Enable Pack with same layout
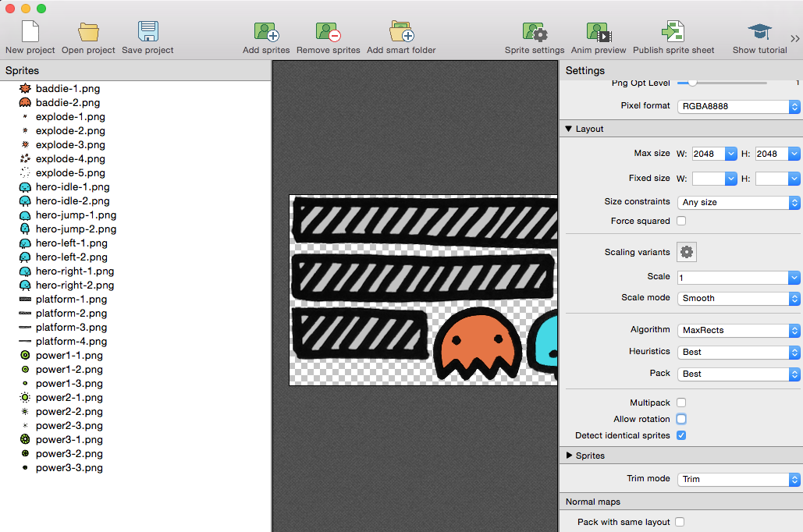The image size is (803, 532). pyautogui.click(x=680, y=522)
